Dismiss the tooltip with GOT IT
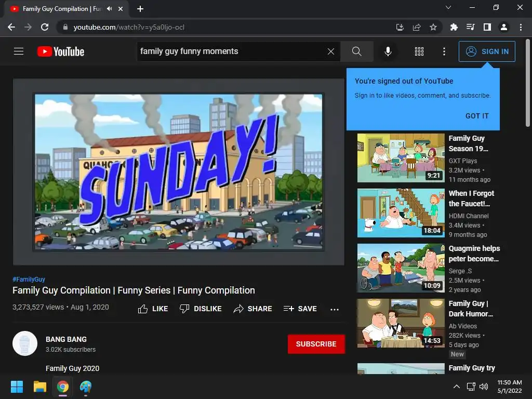532x399 pixels. pyautogui.click(x=477, y=116)
